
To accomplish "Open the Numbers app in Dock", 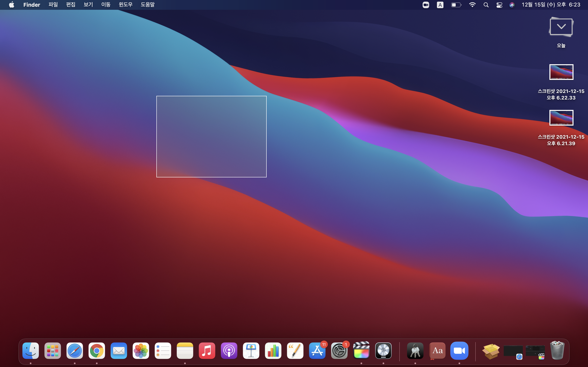I will tap(273, 350).
